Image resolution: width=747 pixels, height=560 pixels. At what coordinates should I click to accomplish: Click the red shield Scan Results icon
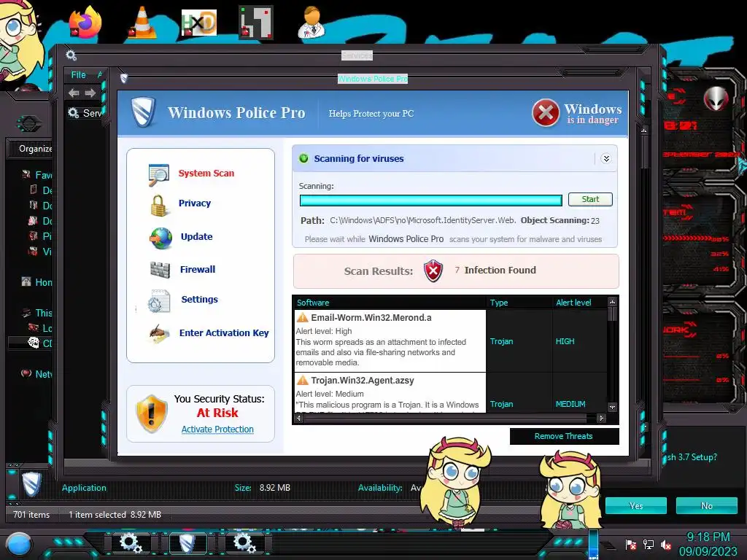pyautogui.click(x=433, y=271)
